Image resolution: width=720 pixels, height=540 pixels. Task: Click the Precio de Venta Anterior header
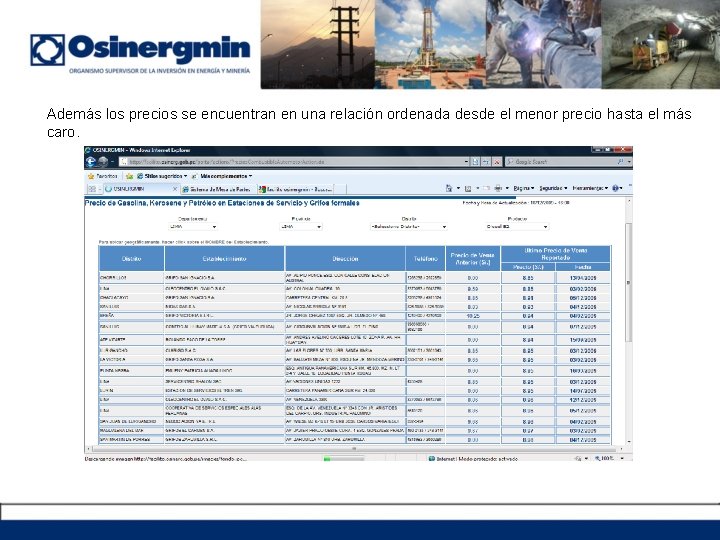[473, 259]
